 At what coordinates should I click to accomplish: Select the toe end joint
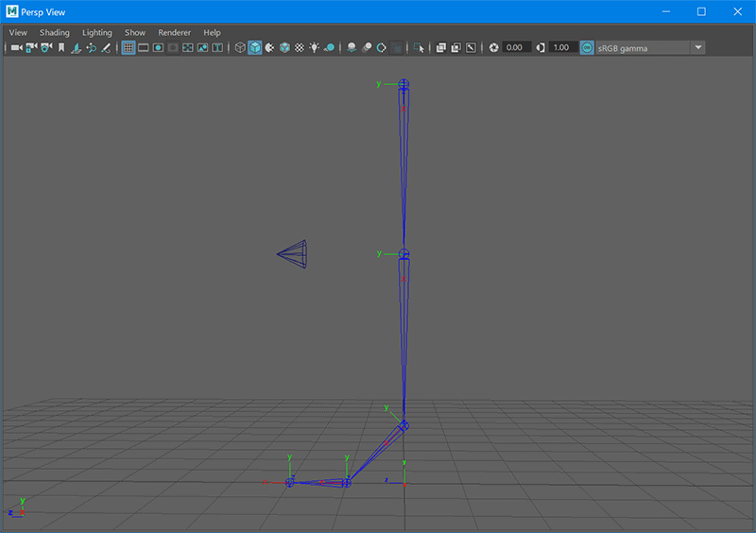tap(290, 482)
